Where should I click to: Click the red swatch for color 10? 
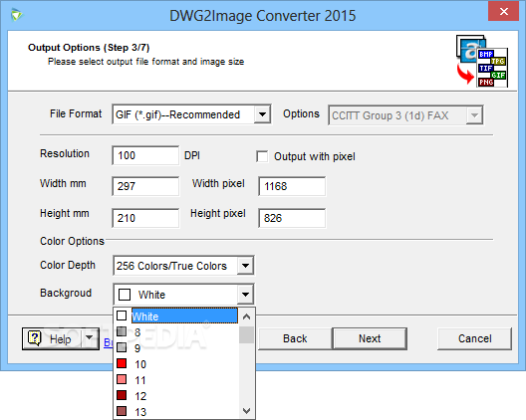click(122, 363)
